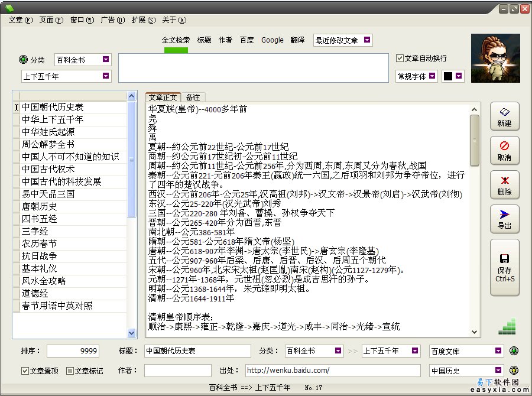Click yellow round icon beside 中国历史 dropdown
532x396 pixels.
click(x=514, y=371)
